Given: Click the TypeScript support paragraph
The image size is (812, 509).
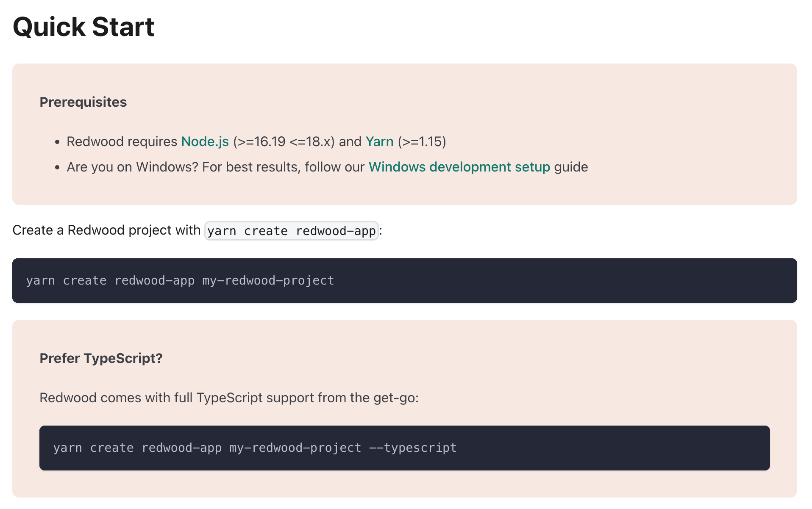Looking at the screenshot, I should (229, 398).
